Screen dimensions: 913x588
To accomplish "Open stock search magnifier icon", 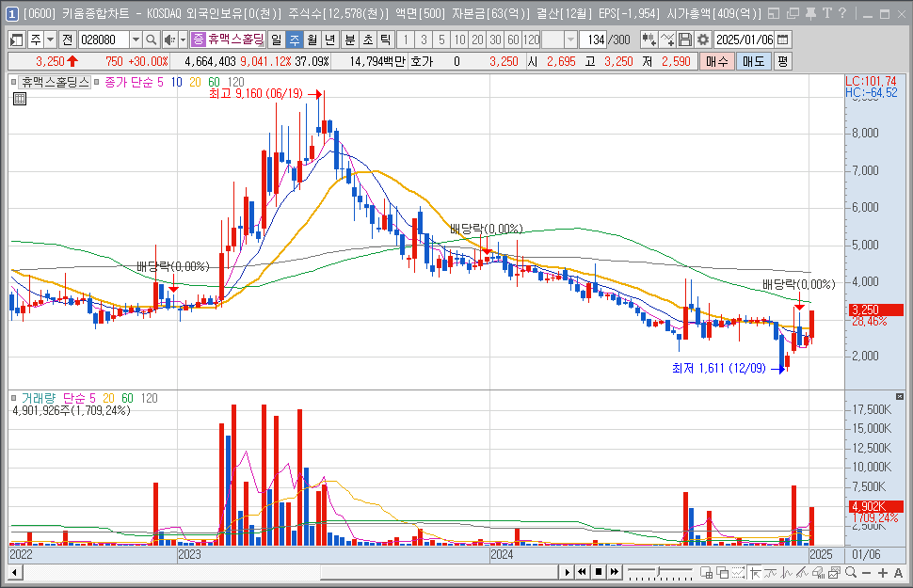I will 152,40.
